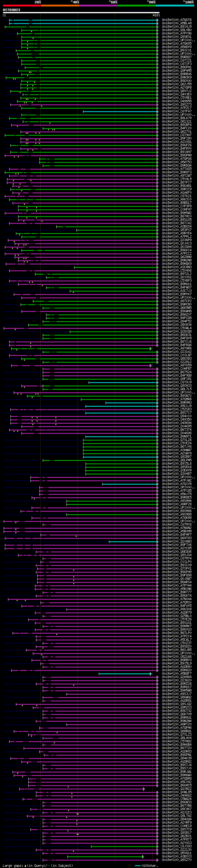
Task: Select the UniRef100_C5YME1 label
Action: (x=177, y=98)
